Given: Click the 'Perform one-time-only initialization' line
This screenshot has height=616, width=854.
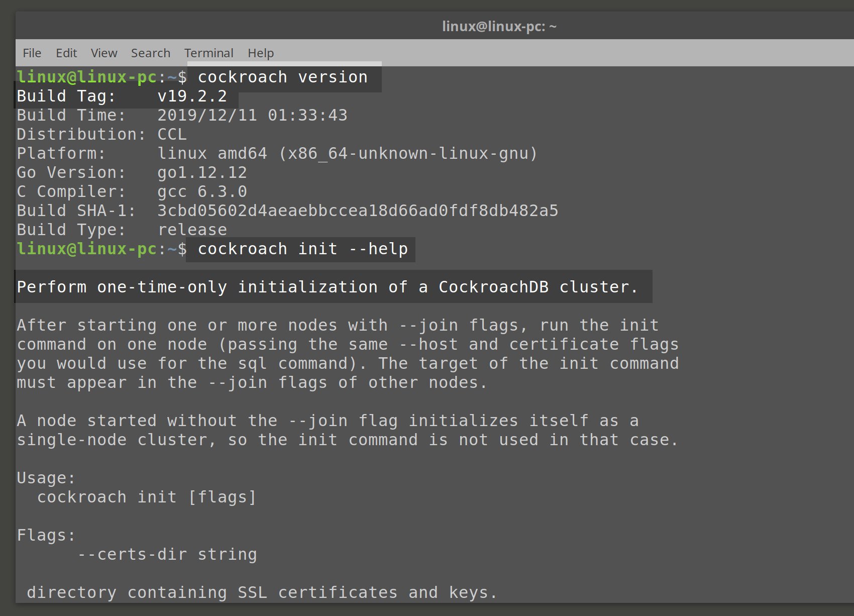Looking at the screenshot, I should pyautogui.click(x=328, y=287).
